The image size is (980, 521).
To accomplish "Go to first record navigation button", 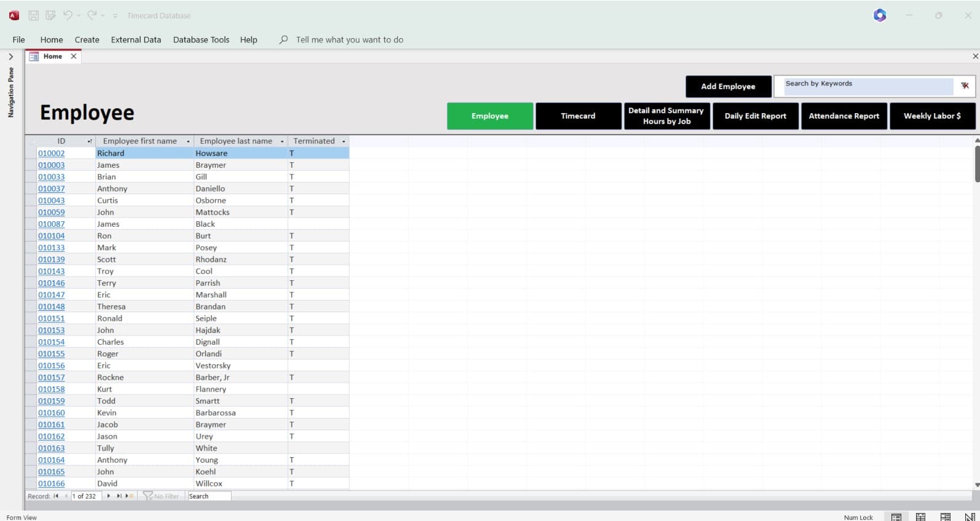I will (x=56, y=496).
